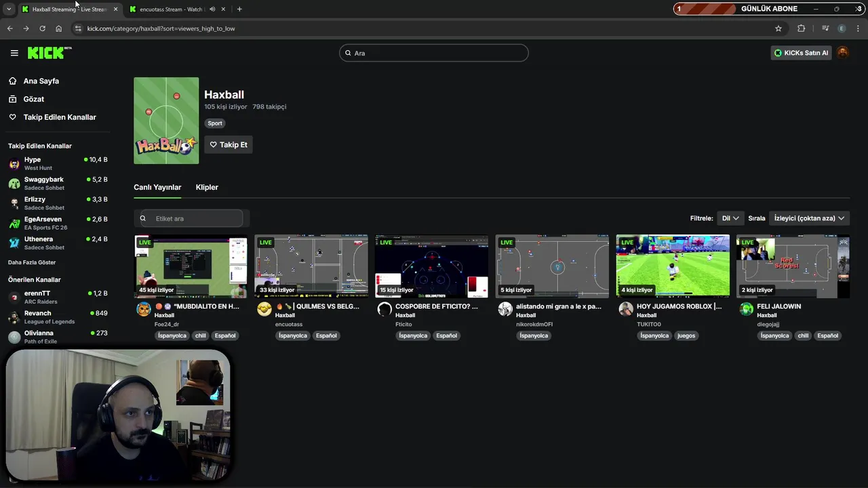Viewport: 868px width, 488px height.
Task: Click the Kick logo
Action: coord(50,53)
